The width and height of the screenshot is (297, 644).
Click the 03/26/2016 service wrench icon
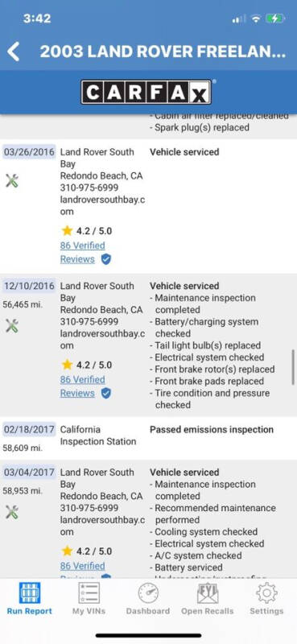click(12, 180)
